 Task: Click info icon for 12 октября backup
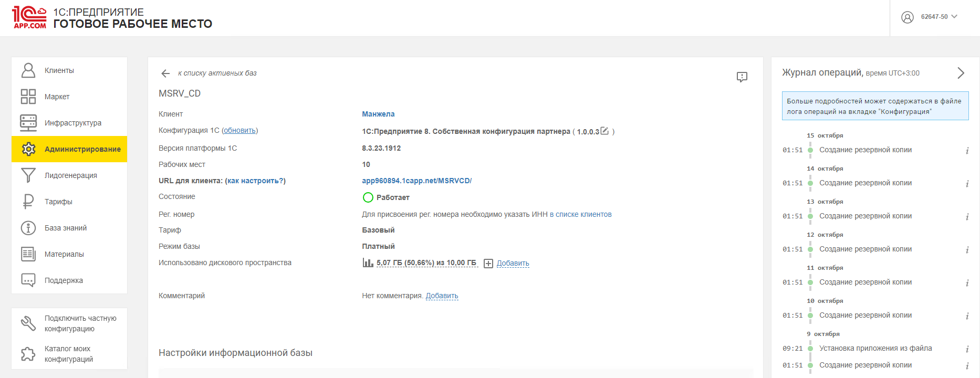pyautogui.click(x=967, y=250)
